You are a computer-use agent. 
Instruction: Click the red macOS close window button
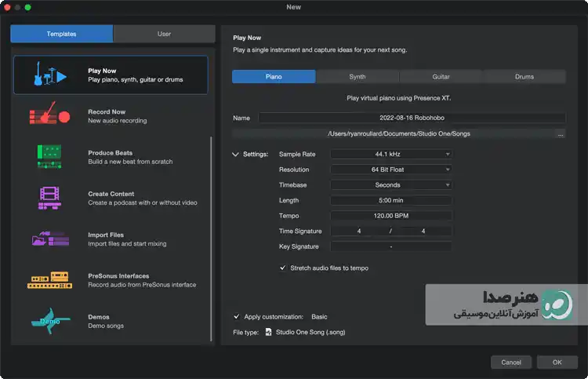(7, 7)
